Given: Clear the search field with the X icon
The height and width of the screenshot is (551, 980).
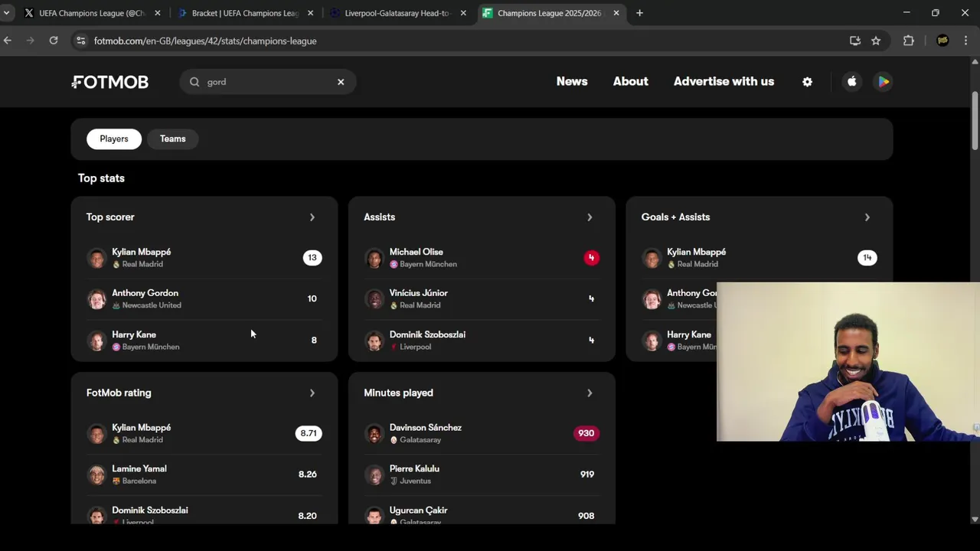Looking at the screenshot, I should click(x=341, y=82).
